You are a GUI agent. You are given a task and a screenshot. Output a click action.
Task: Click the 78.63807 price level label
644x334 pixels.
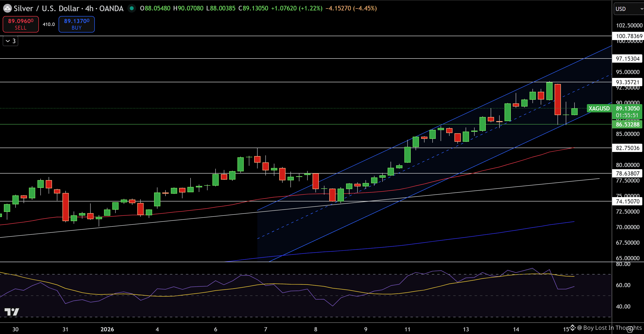coord(627,173)
